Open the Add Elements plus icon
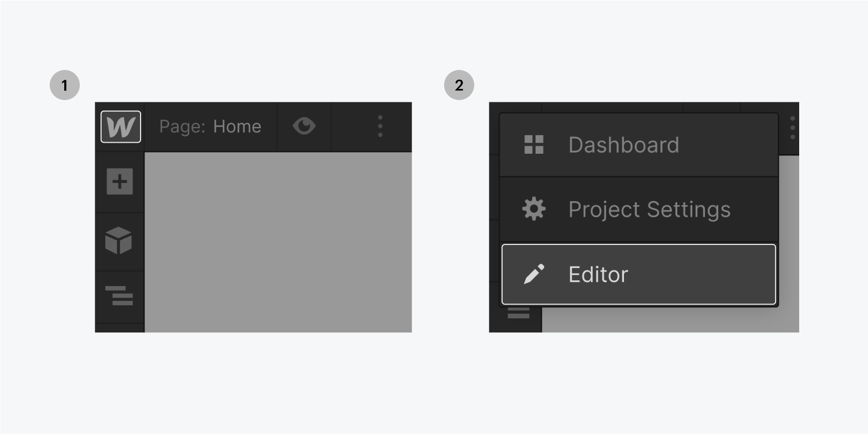This screenshot has height=434, width=868. pyautogui.click(x=119, y=181)
